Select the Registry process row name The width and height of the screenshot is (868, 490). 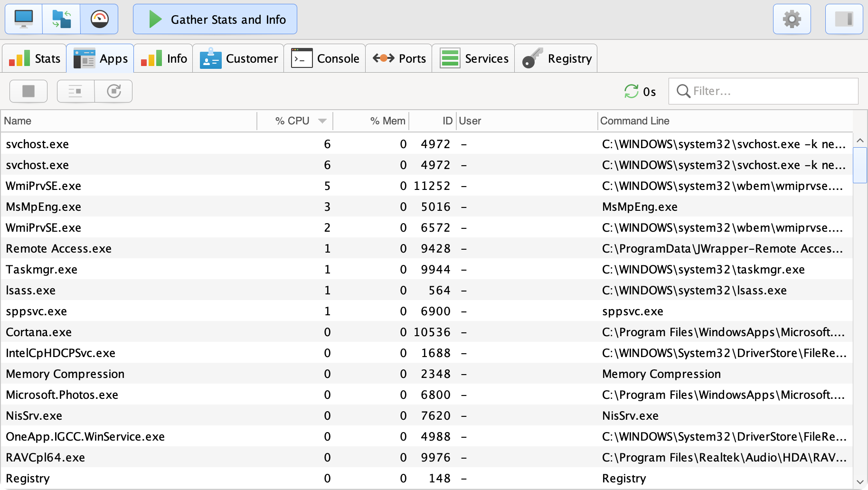[28, 478]
